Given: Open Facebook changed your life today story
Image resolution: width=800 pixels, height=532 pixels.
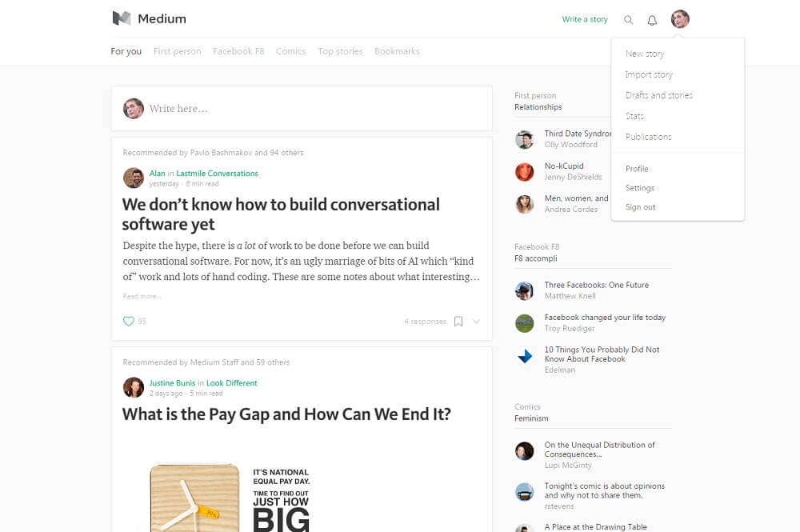Looking at the screenshot, I should coord(605,318).
